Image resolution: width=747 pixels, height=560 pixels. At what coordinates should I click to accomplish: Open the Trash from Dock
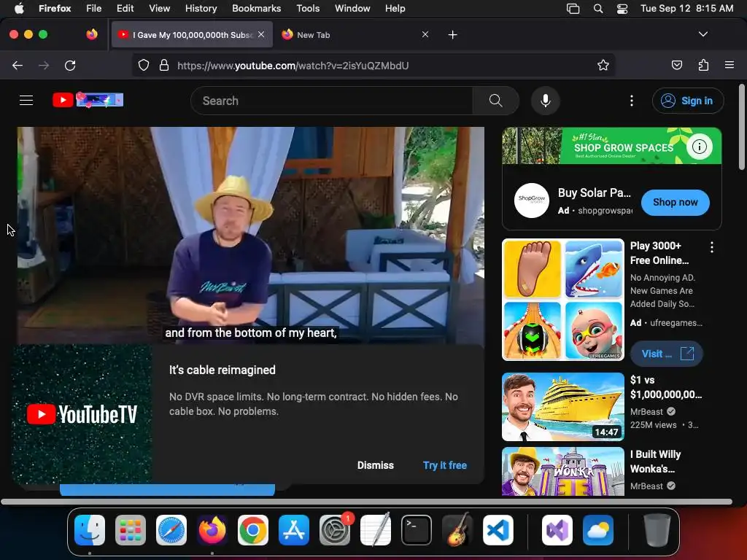[657, 530]
